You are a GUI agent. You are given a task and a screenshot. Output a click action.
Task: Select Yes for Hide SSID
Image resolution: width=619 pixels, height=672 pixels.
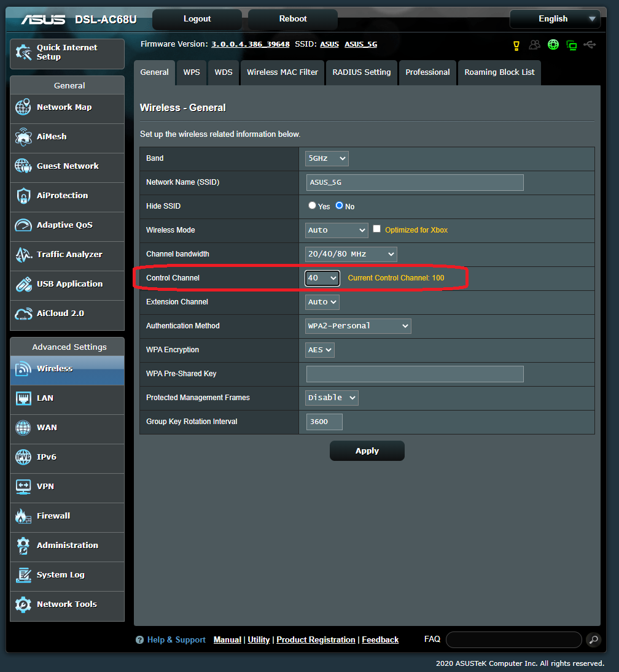312,206
